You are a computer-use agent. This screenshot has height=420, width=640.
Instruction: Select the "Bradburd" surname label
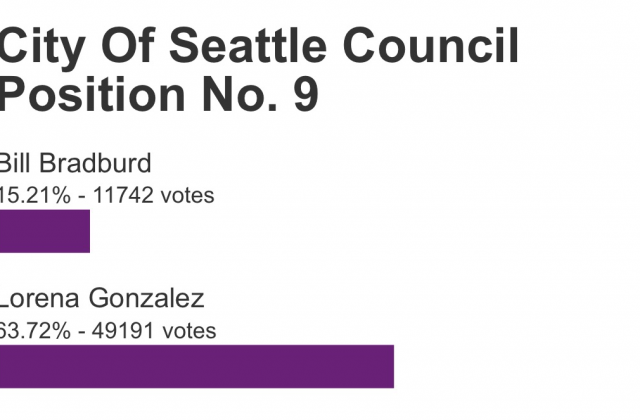point(95,163)
